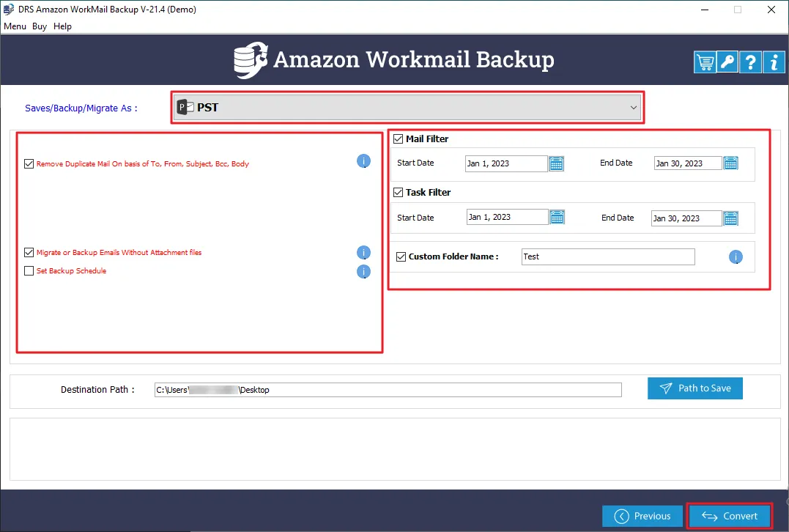The image size is (789, 532).
Task: Click the Path to Save button
Action: [x=695, y=388]
